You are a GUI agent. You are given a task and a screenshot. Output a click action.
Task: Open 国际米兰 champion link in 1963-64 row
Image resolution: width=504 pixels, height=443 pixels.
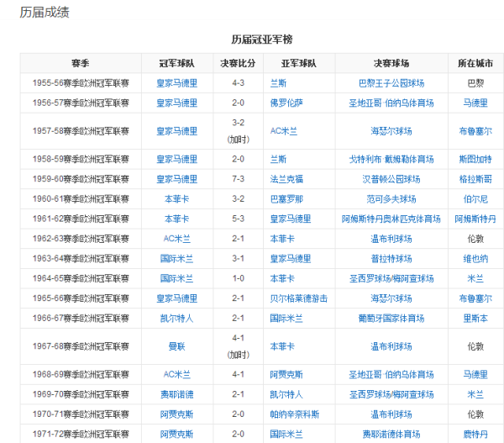pos(176,259)
